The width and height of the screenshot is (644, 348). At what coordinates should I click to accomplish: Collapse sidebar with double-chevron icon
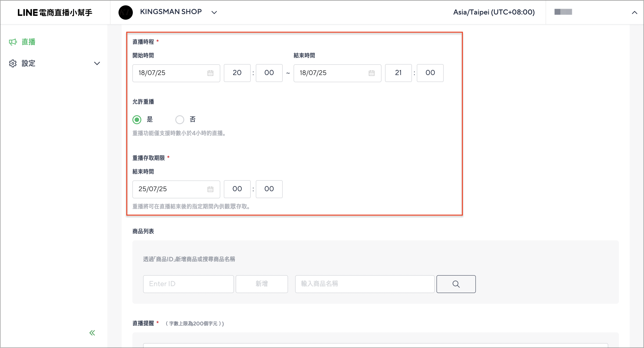coord(92,333)
